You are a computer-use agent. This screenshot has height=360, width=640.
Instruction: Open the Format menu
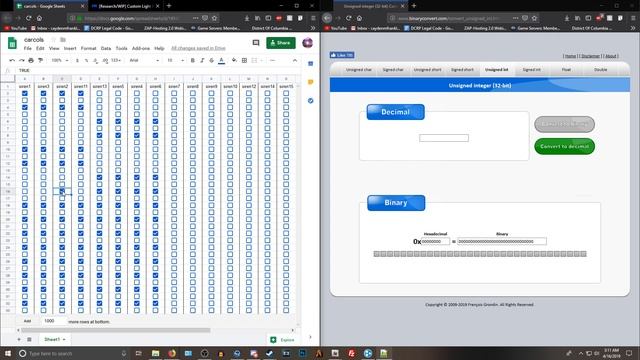point(88,48)
